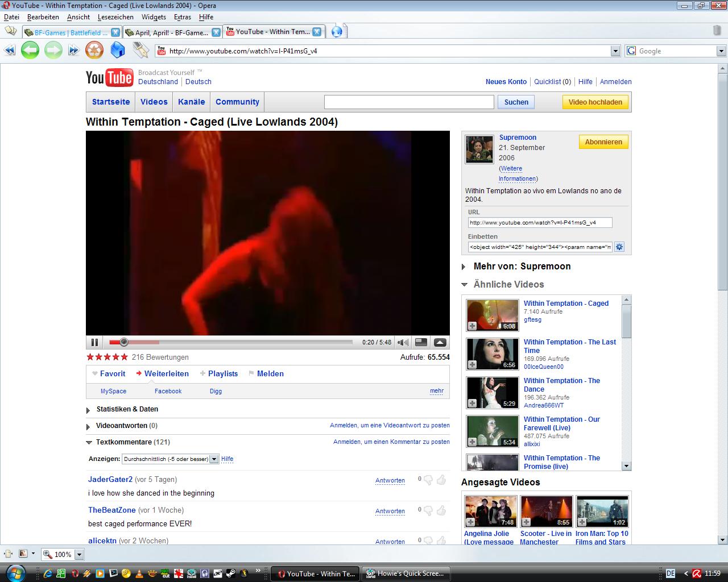
Task: Click the player's fullscreen arrow button
Action: [440, 342]
